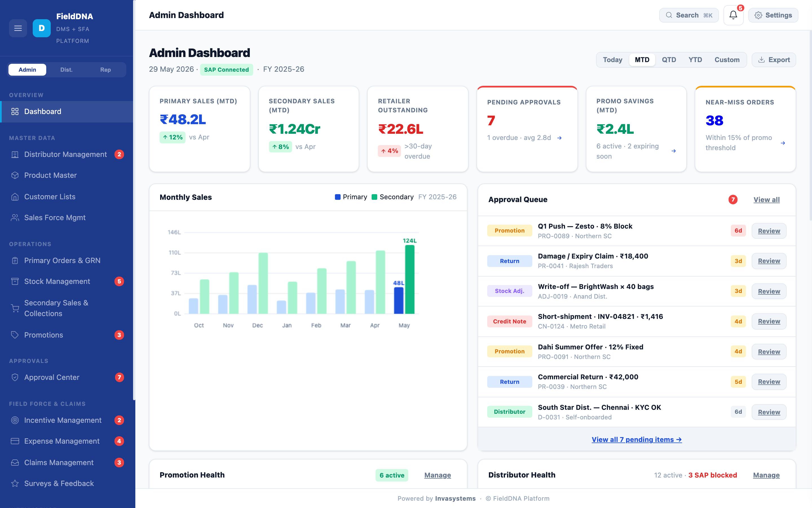
Task: Click the Secondary Sales cart icon
Action: tap(15, 308)
